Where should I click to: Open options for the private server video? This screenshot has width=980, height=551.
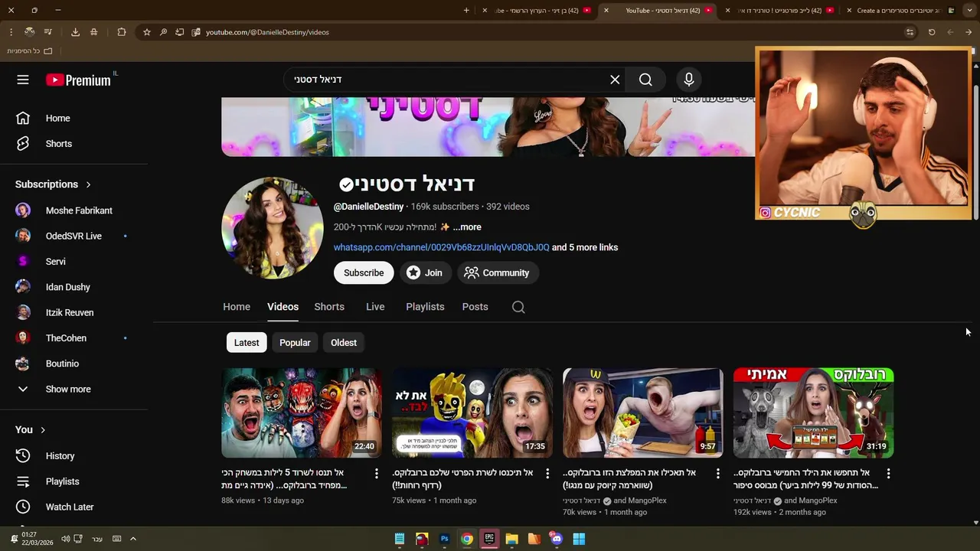(547, 474)
